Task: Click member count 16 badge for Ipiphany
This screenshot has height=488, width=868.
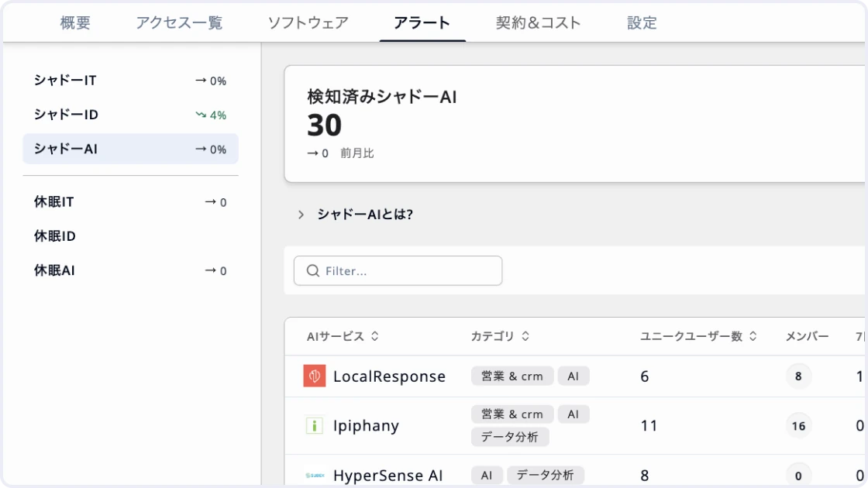Action: (798, 425)
